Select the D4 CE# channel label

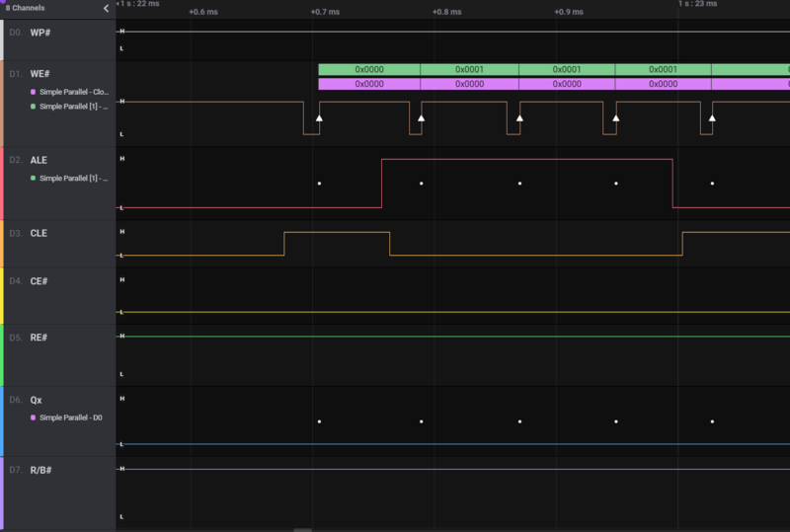coord(39,281)
